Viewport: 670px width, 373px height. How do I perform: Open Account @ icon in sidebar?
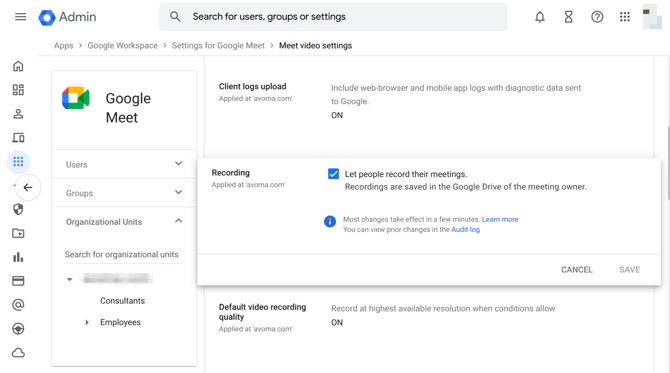pos(18,305)
